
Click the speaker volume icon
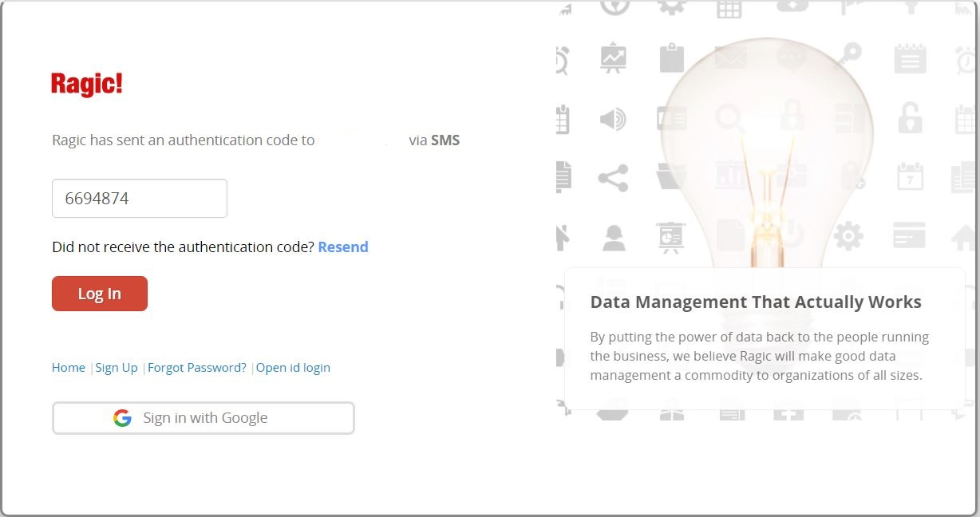pyautogui.click(x=613, y=120)
